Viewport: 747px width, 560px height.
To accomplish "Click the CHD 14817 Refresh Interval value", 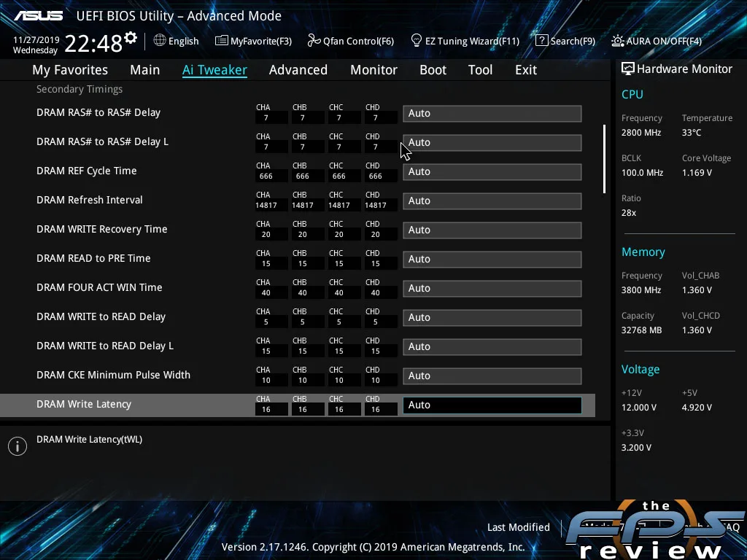I will tap(376, 205).
